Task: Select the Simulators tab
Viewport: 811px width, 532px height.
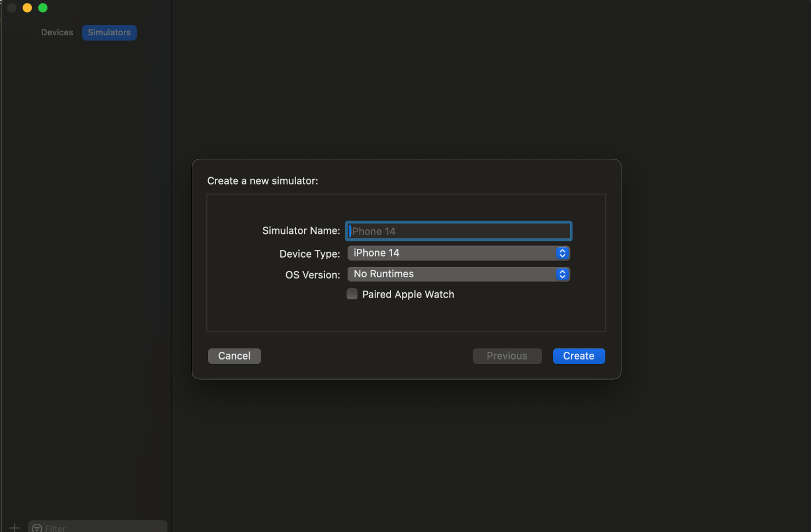Action: (109, 32)
